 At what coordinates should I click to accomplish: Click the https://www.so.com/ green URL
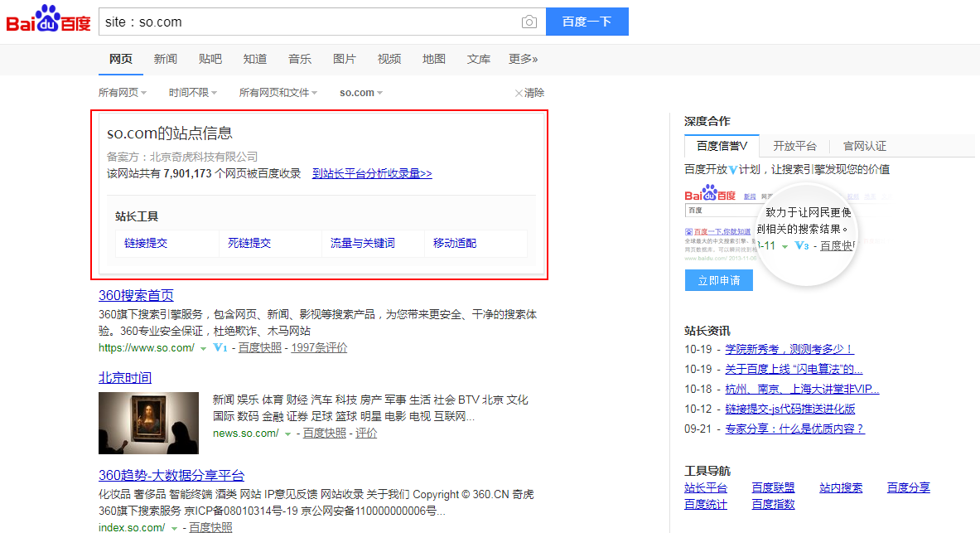pos(147,348)
